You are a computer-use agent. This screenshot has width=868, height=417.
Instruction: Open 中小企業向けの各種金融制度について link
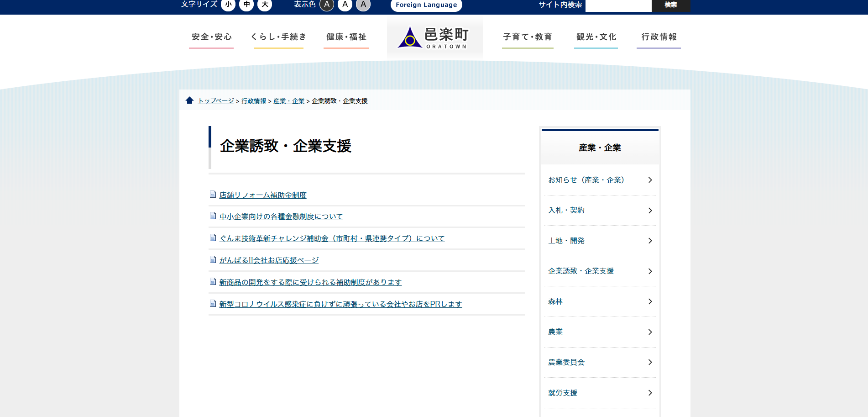pos(281,216)
